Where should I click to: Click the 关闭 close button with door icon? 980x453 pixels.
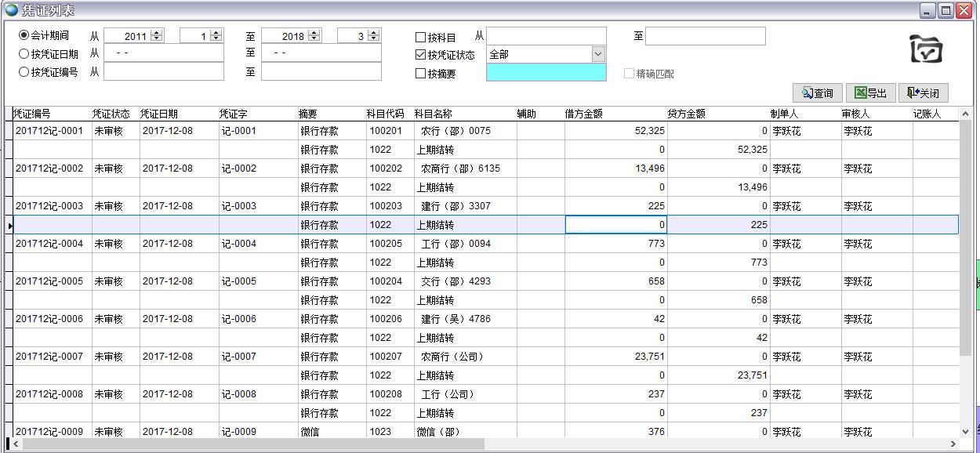(x=923, y=93)
